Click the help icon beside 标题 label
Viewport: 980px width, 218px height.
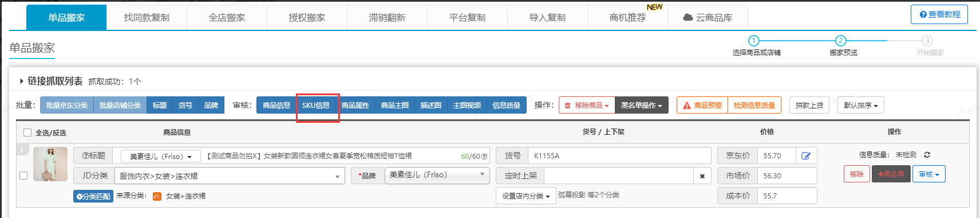click(x=85, y=155)
